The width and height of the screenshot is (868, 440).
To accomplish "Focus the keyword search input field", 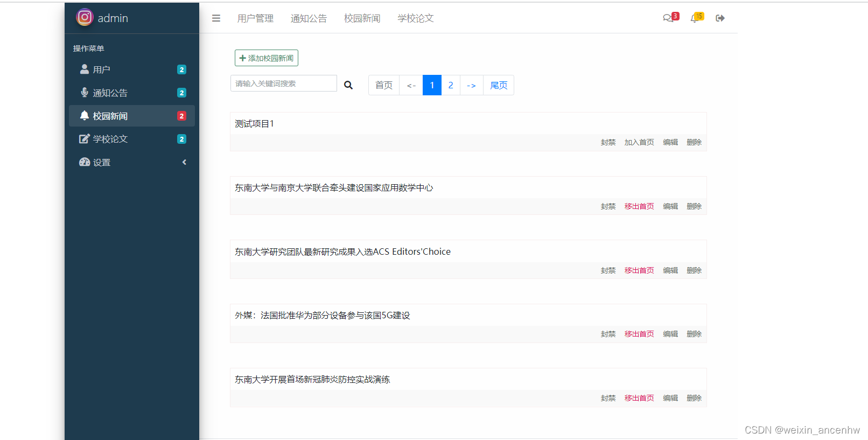I will (284, 83).
